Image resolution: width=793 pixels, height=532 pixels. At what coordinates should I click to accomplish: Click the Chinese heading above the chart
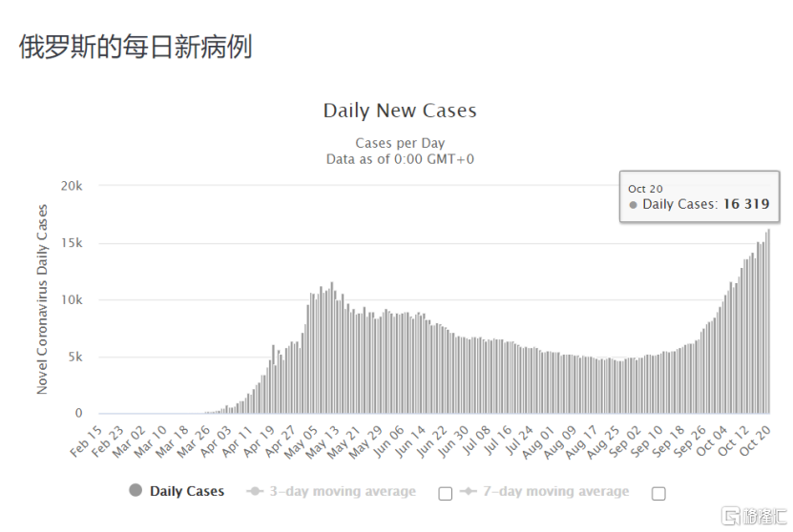coord(136,48)
